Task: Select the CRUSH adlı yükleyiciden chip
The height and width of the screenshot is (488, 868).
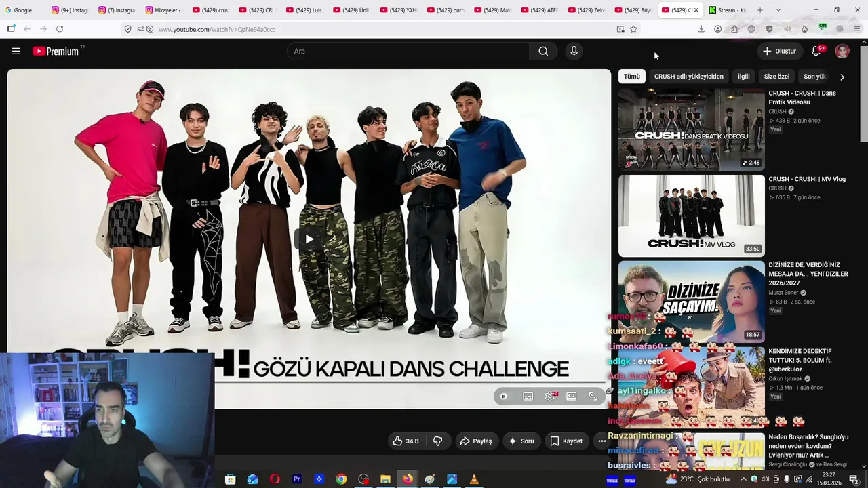Action: coord(689,77)
